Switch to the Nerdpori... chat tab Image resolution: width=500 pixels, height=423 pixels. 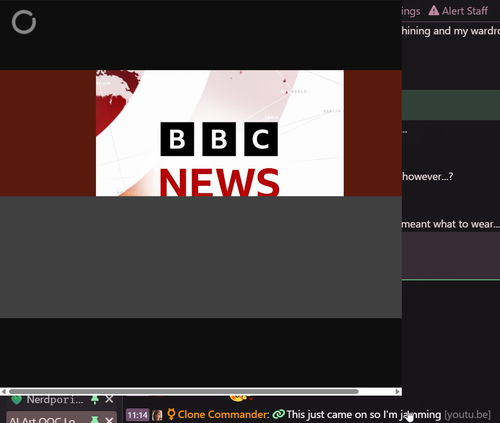55,399
